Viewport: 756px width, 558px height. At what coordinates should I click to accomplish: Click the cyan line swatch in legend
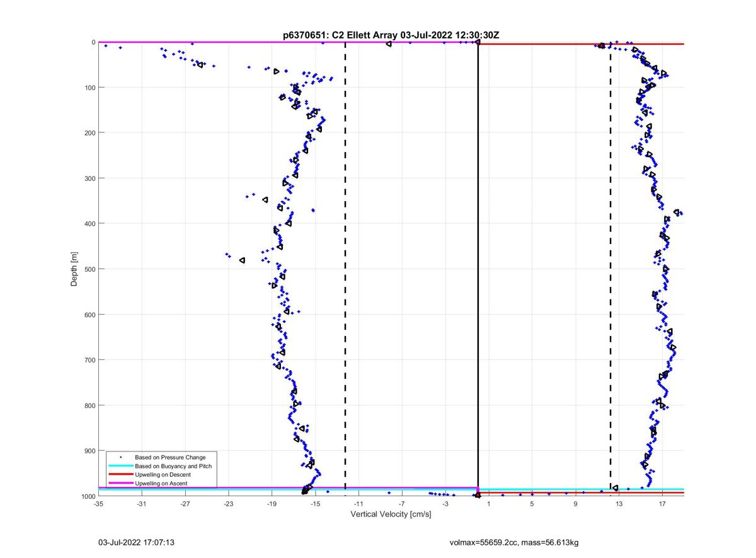pos(120,466)
